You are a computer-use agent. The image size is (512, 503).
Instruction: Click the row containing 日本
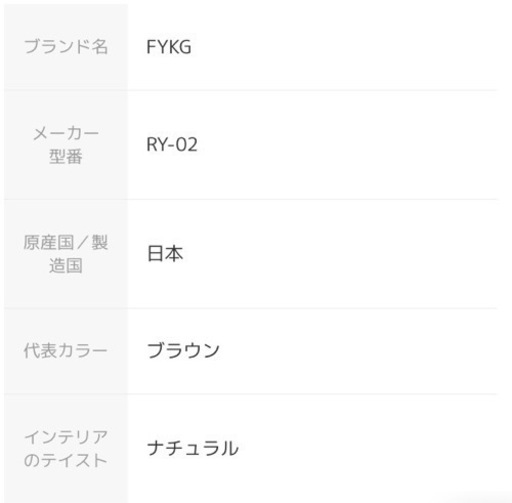tap(250, 254)
